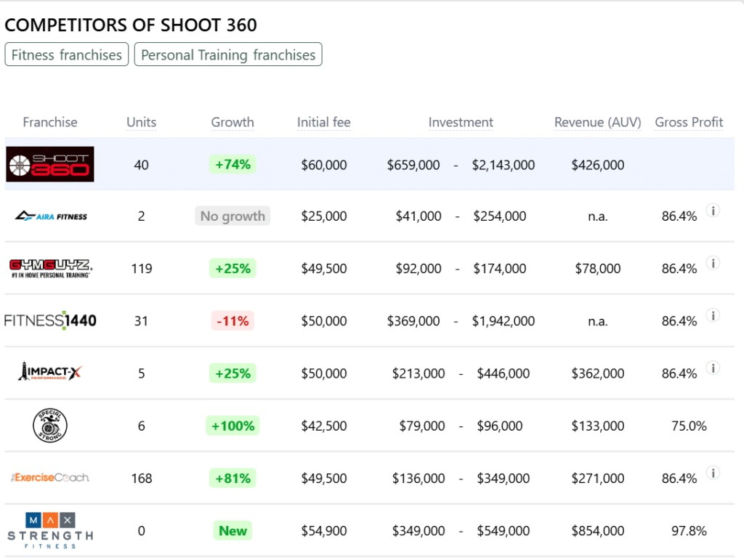Screen dimensions: 744x560
Task: Click the $271,000 revenue value
Action: (x=598, y=479)
